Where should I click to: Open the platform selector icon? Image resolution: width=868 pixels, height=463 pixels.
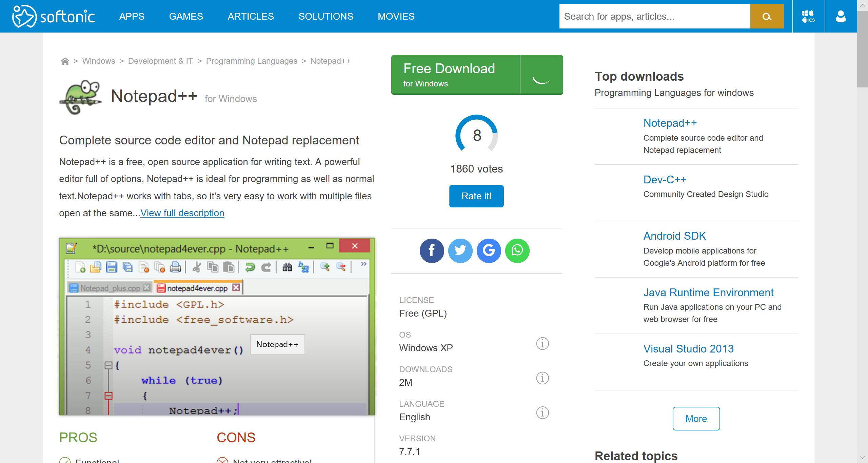pos(808,16)
